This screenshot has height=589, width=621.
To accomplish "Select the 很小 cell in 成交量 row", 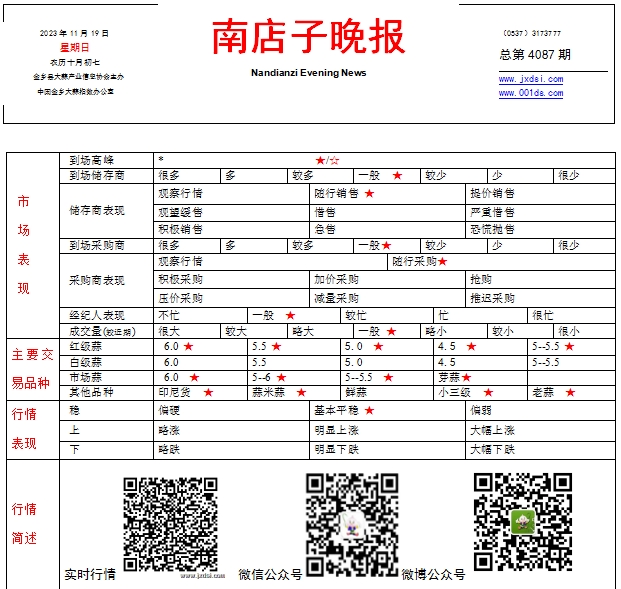I will pos(584,331).
